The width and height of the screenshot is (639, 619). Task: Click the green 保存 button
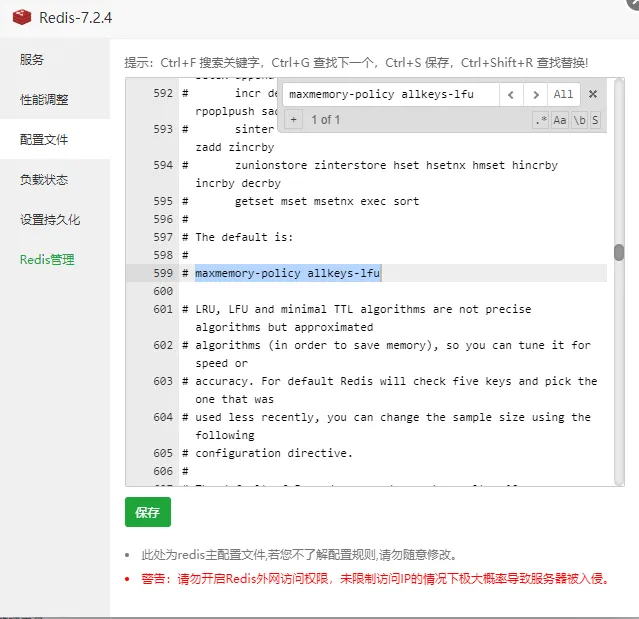click(x=148, y=512)
